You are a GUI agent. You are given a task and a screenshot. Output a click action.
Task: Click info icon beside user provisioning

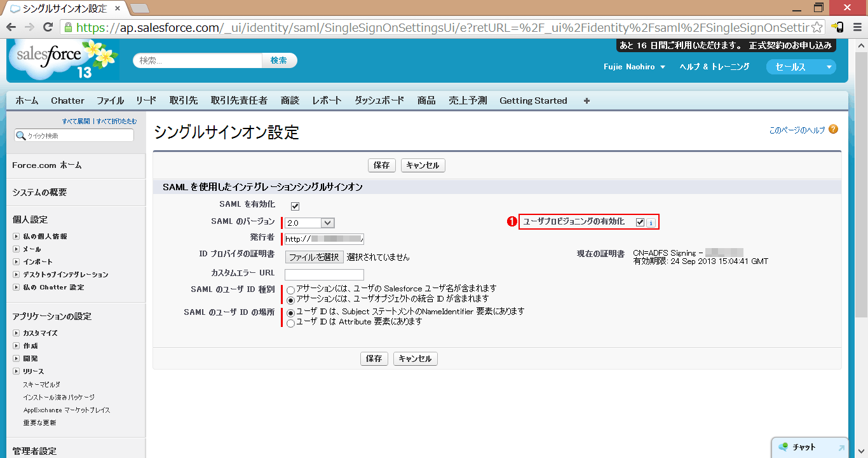[x=651, y=223]
